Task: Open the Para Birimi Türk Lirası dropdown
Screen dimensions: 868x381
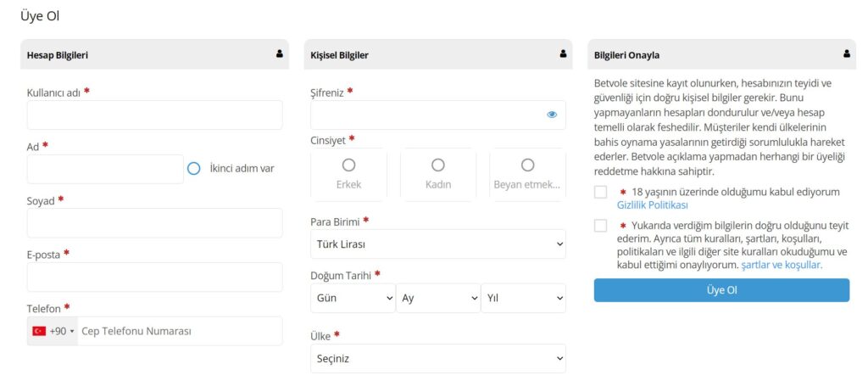Action: (x=438, y=244)
